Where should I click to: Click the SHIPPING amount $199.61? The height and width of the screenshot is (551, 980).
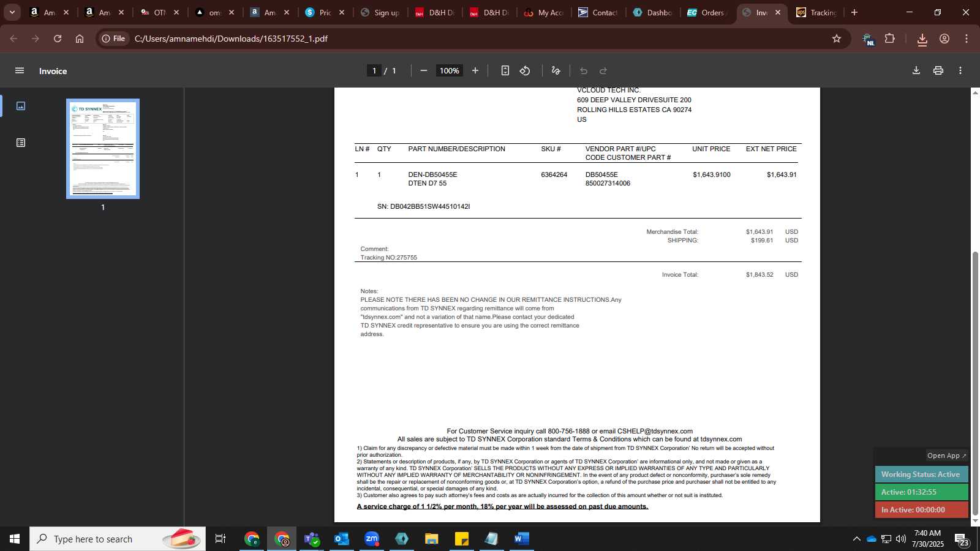click(x=762, y=241)
